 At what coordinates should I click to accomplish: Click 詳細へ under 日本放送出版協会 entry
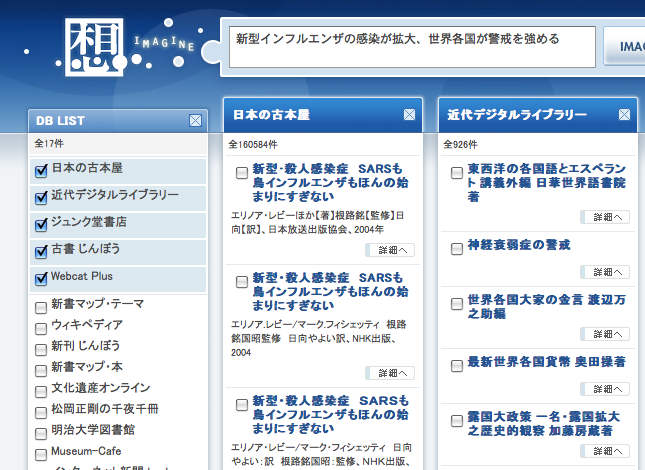390,250
